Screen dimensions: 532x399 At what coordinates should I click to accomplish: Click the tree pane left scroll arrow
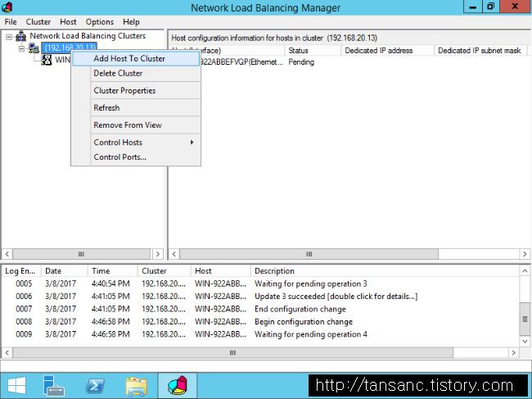pos(7,254)
